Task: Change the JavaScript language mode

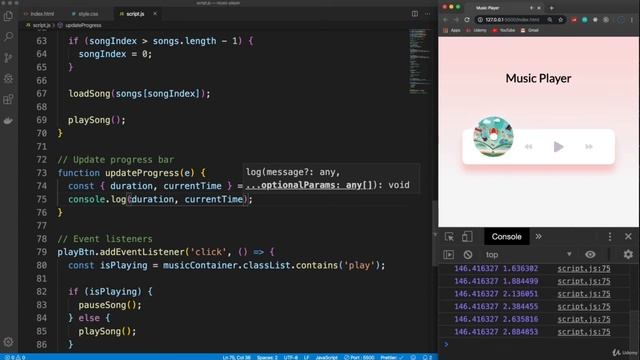Action: (x=327, y=357)
